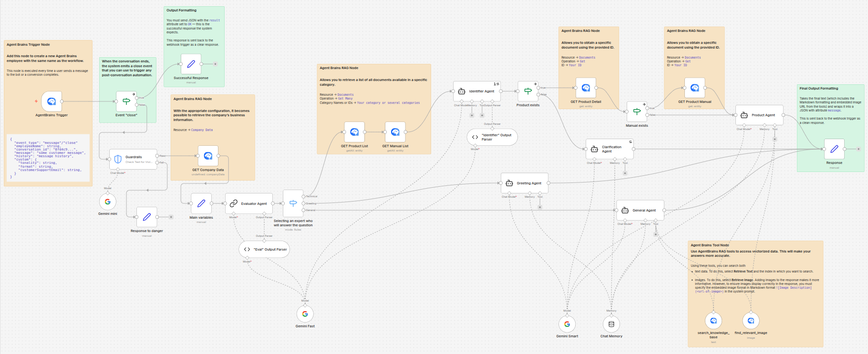Select the AgentBrains Trigger node
Viewport: 868px width, 354px height.
pyautogui.click(x=52, y=101)
